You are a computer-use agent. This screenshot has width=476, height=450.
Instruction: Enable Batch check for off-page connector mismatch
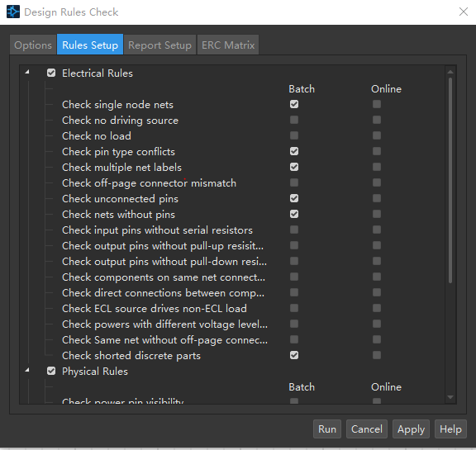[x=294, y=182]
